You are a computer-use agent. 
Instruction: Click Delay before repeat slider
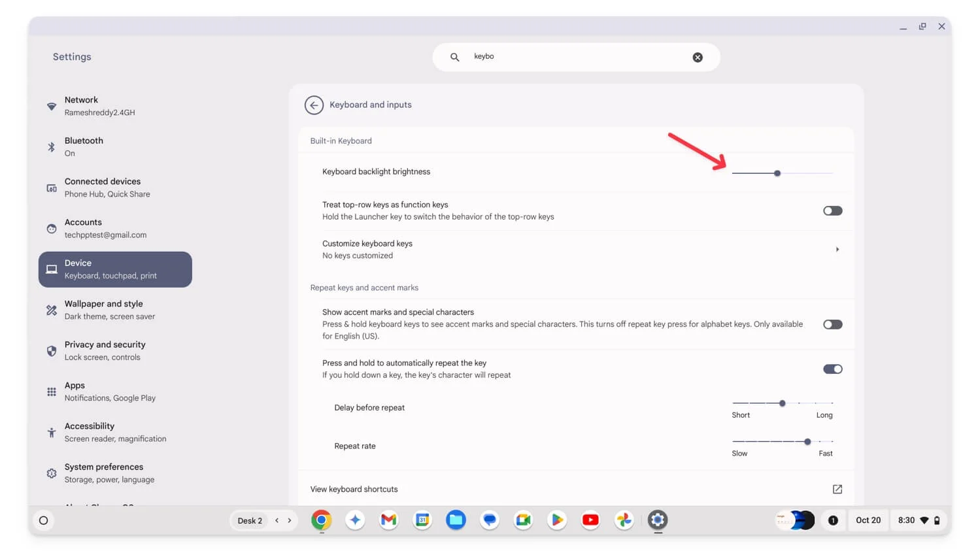(x=783, y=403)
